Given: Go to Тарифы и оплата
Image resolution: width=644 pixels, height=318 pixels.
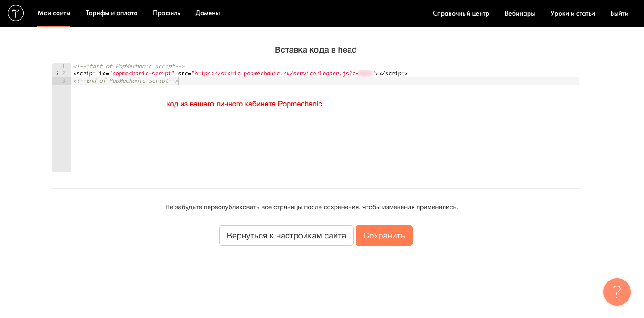Looking at the screenshot, I should pyautogui.click(x=111, y=13).
